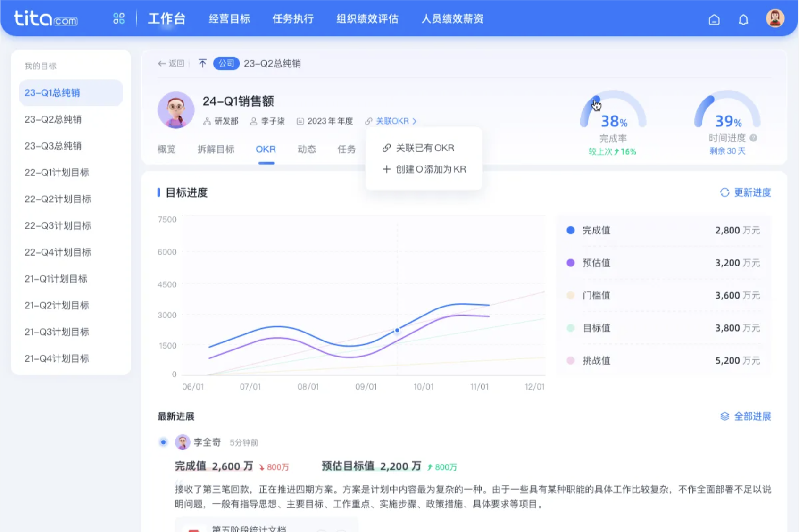Go up to parent goal arrow icon
This screenshot has height=532, width=799.
coord(202,63)
